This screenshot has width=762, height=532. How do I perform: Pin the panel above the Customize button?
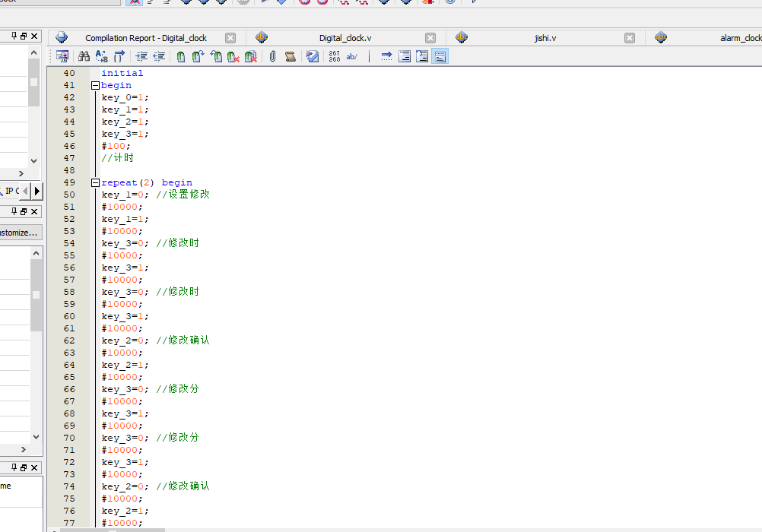pyautogui.click(x=14, y=211)
